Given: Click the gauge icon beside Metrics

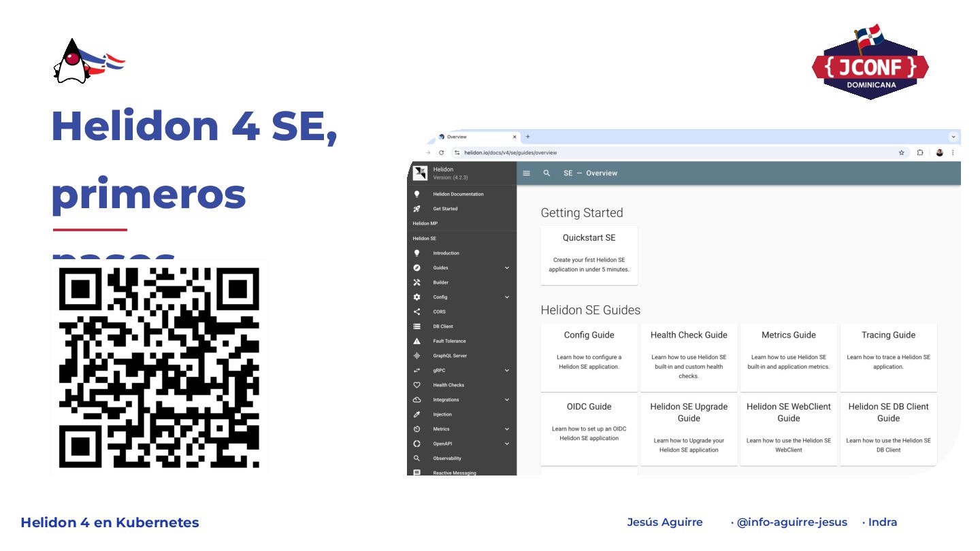Looking at the screenshot, I should click(417, 429).
